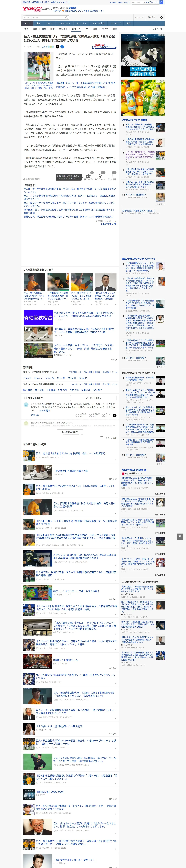Click the back-to-top arrow button
186x868 pixels.
point(180,536)
